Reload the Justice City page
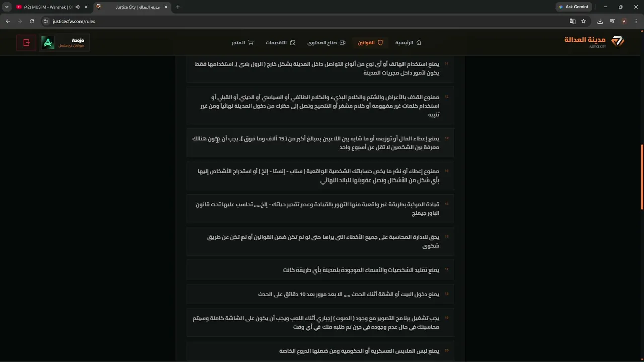644x362 pixels. 32,21
